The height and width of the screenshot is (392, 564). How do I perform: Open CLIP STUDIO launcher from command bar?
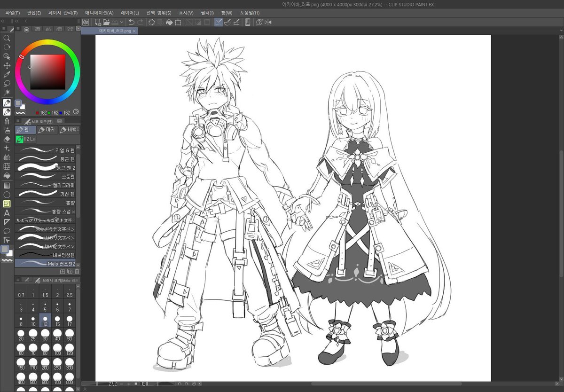86,22
